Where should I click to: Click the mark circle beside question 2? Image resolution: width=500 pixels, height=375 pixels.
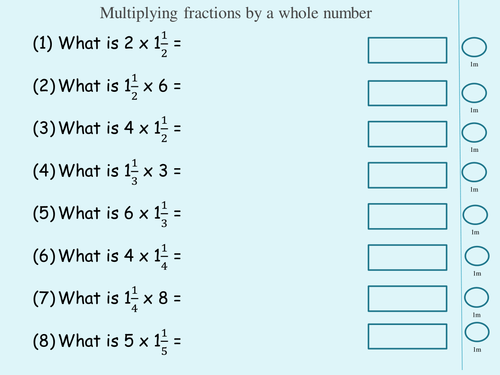pyautogui.click(x=474, y=93)
